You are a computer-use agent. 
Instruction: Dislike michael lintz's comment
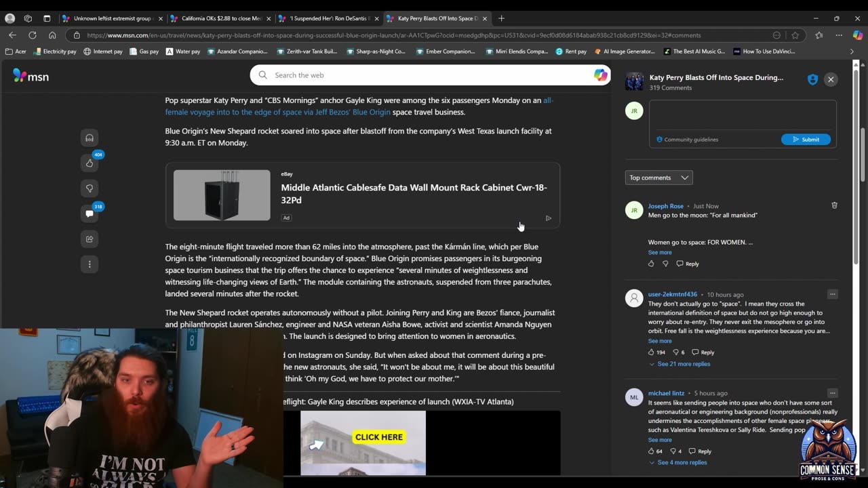tap(673, 451)
